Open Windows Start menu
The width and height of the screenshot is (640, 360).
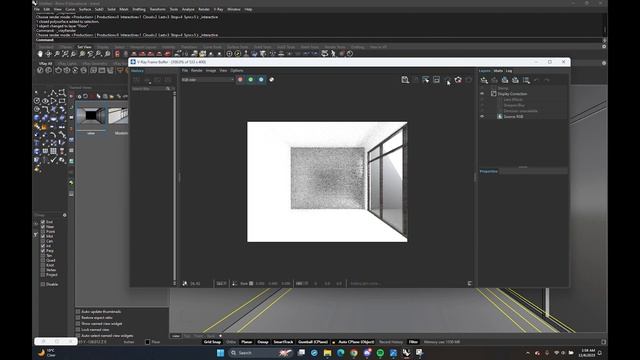point(220,353)
